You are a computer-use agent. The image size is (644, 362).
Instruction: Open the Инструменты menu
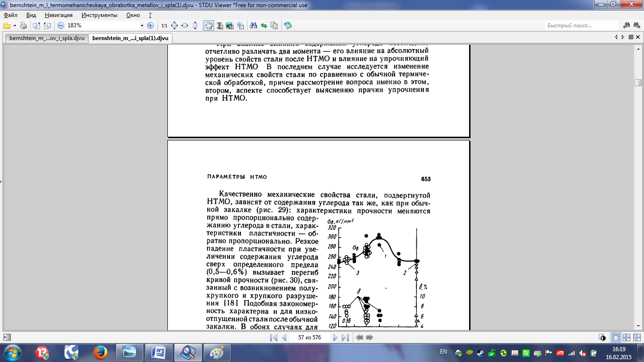(x=99, y=15)
